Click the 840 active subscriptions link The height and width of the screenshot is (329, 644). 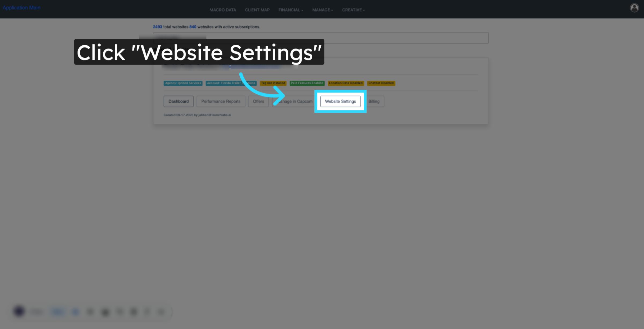point(193,27)
